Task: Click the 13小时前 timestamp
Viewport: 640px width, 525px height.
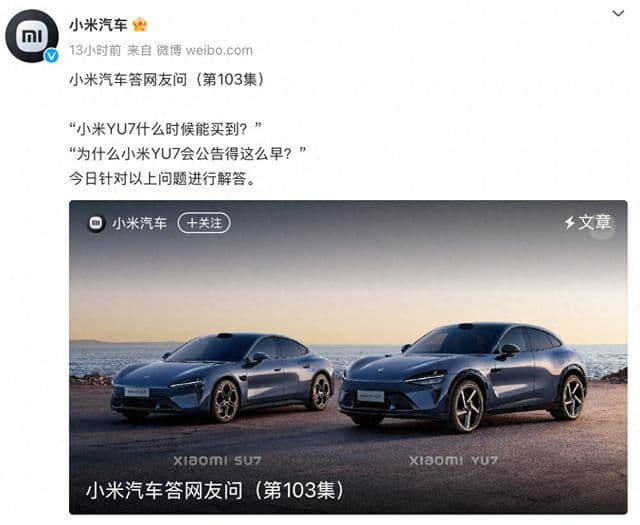Action: (95, 50)
